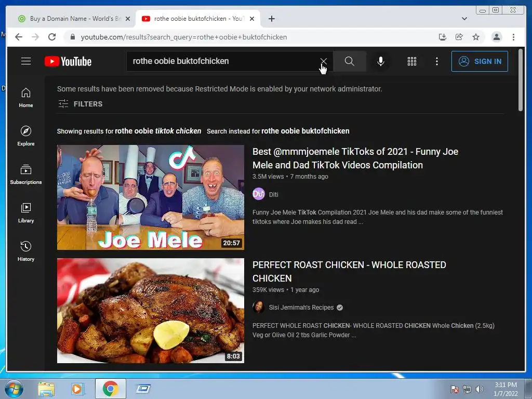Open the roast chicken video thumbnail

[150, 311]
